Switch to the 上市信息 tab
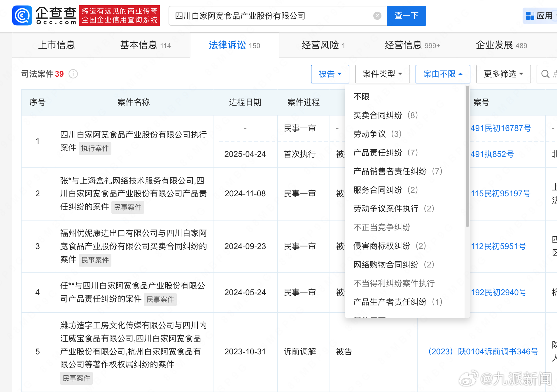This screenshot has height=392, width=557. pos(57,45)
